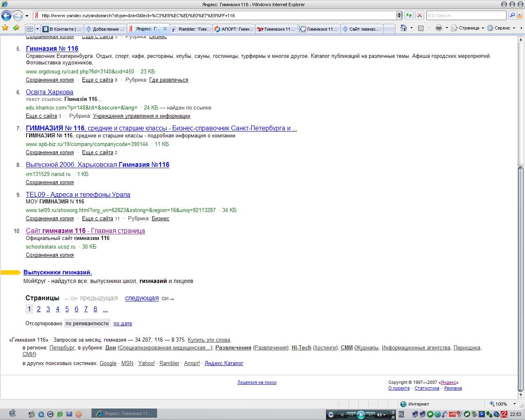Click the 'Выпускники гимназий.' ad link
This screenshot has height=420, width=525.
(x=57, y=272)
